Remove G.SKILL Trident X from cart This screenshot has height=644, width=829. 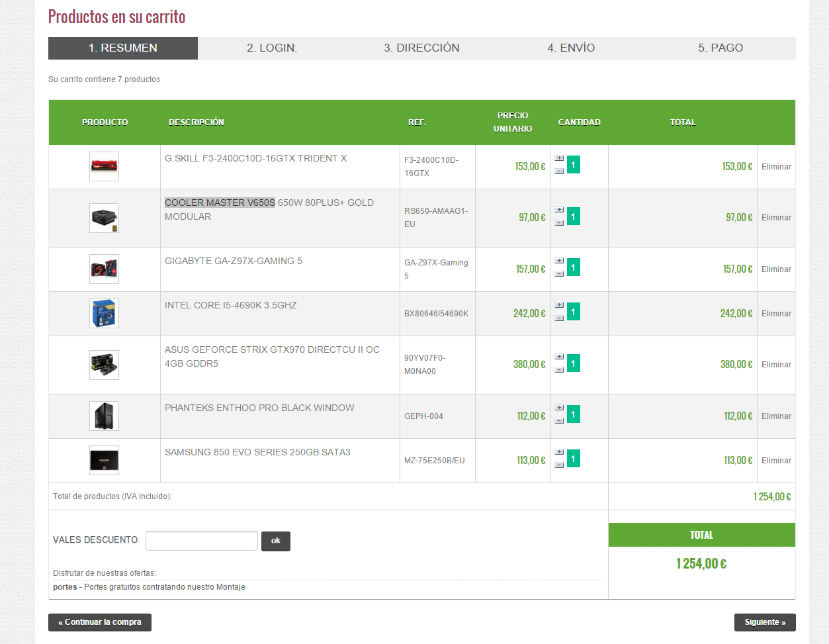point(776,167)
